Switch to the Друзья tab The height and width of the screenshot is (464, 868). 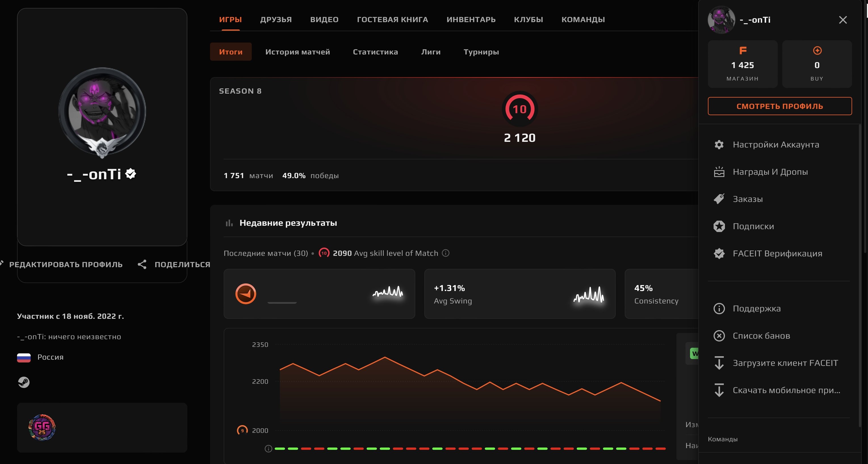click(276, 20)
